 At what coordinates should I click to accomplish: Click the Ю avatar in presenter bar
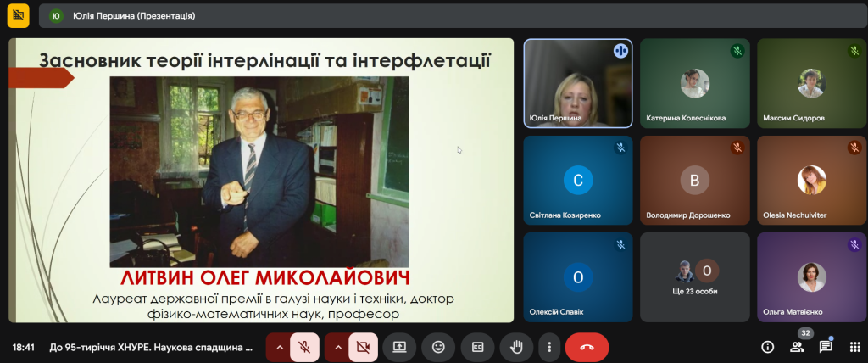(56, 16)
